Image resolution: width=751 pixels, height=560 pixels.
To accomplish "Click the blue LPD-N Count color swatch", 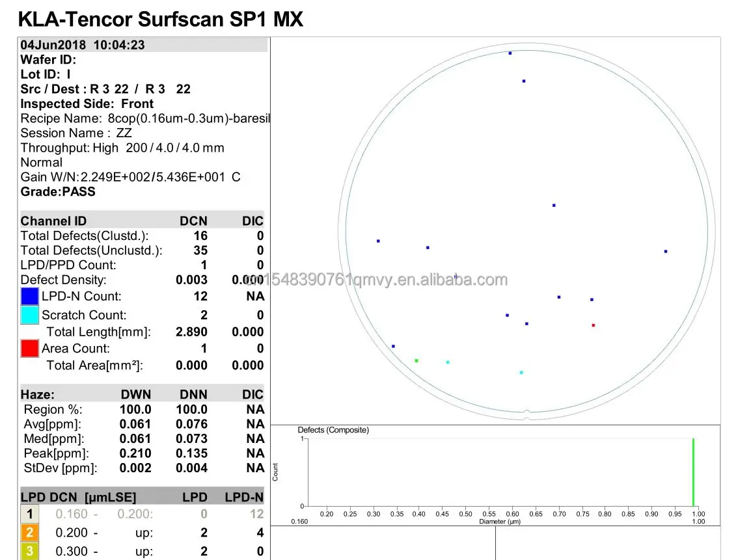I will pos(30,296).
